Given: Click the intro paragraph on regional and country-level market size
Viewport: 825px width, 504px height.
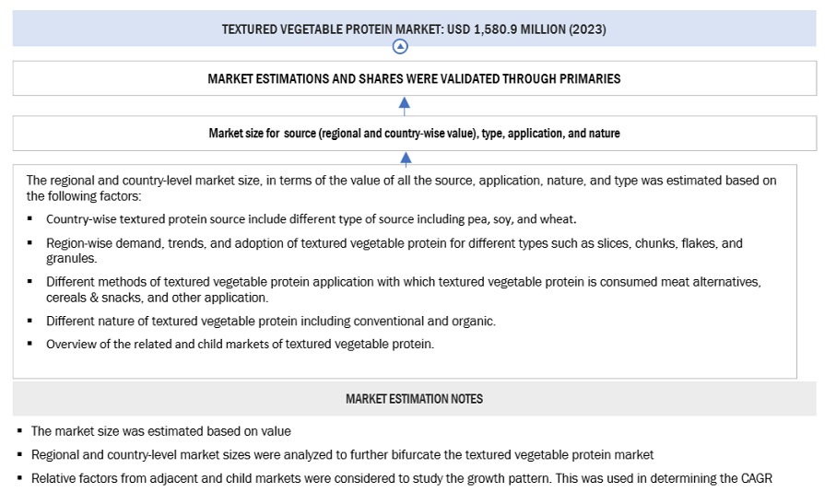Looking at the screenshot, I should [401, 188].
